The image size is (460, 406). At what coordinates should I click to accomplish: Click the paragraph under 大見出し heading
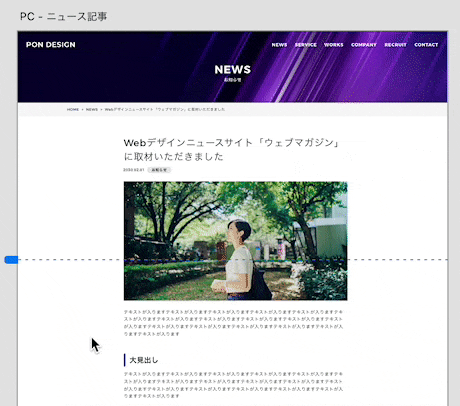pos(233,385)
